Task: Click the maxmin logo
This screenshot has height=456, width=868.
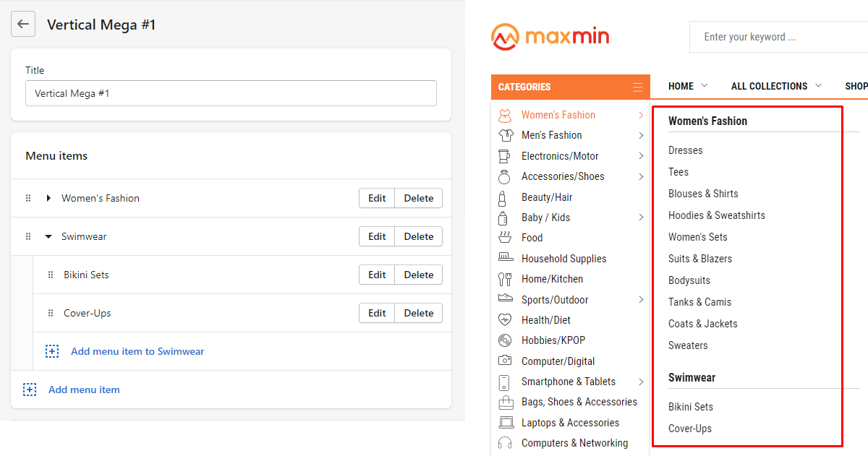Action: (550, 37)
